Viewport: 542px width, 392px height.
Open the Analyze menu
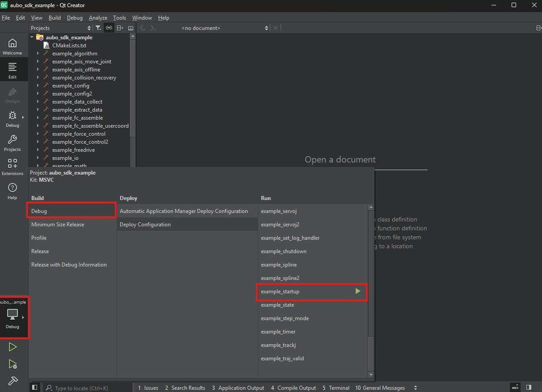(98, 18)
